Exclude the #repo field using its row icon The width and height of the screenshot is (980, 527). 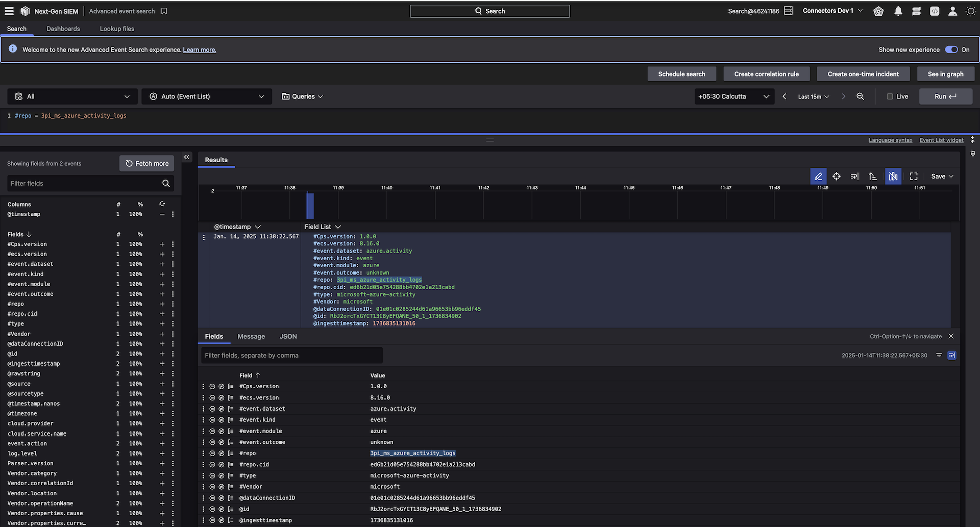click(x=212, y=453)
